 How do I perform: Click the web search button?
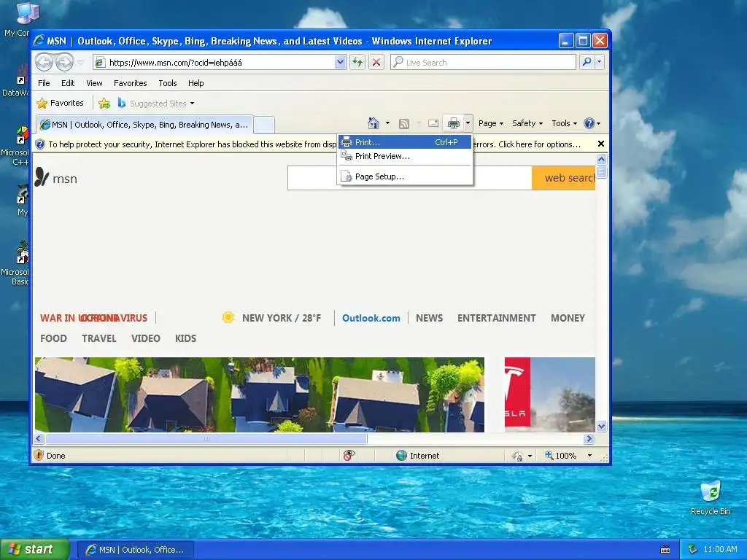point(564,178)
